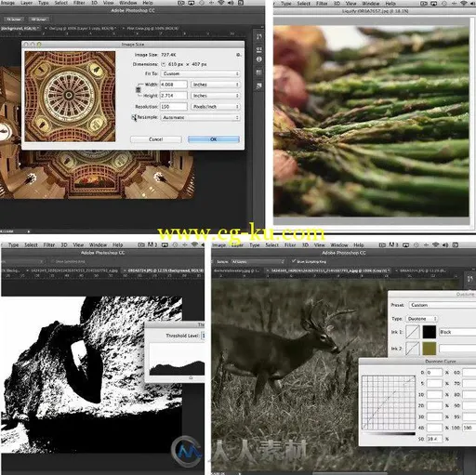The image size is (476, 475).
Task: Click the Fit Screen button in the Image Size window options bar
Action: 14,20
